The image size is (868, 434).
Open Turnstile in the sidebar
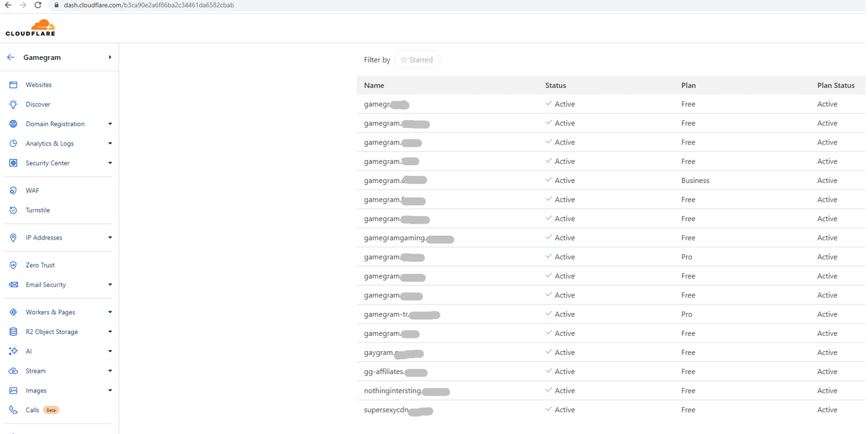(x=38, y=210)
